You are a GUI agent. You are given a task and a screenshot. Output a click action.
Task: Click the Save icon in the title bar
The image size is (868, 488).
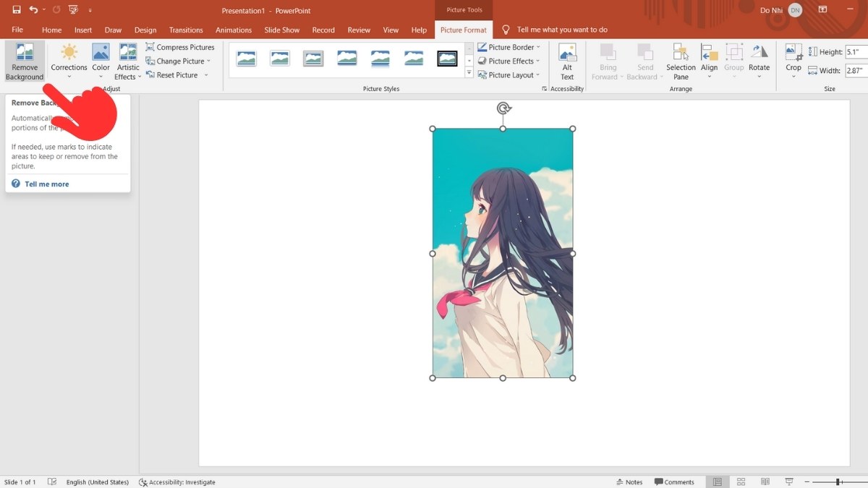point(17,10)
